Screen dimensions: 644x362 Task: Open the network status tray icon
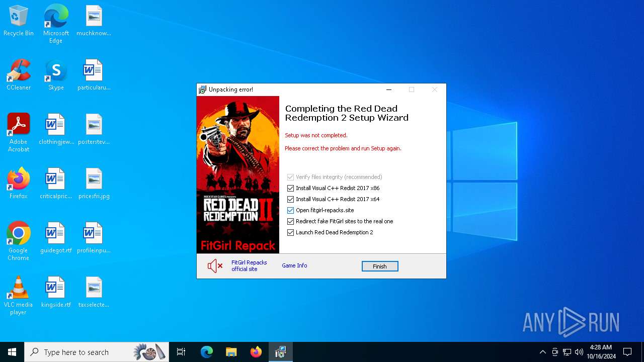[567, 352]
